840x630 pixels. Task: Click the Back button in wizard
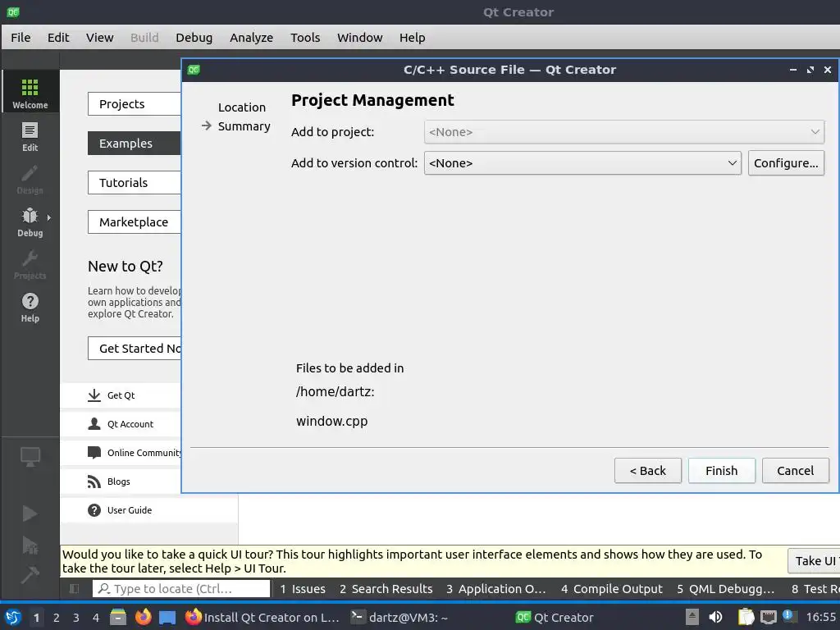[x=648, y=470]
